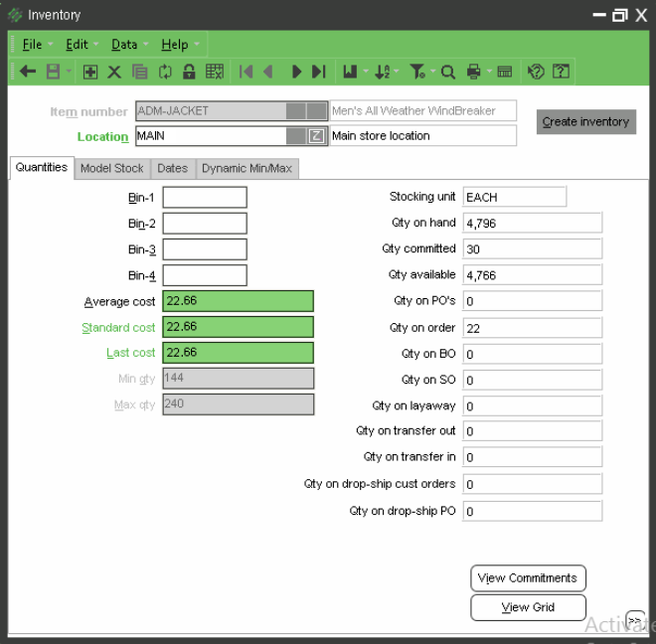The width and height of the screenshot is (656, 644).
Task: Open the Bookmark dropdown arrow
Action: [365, 72]
